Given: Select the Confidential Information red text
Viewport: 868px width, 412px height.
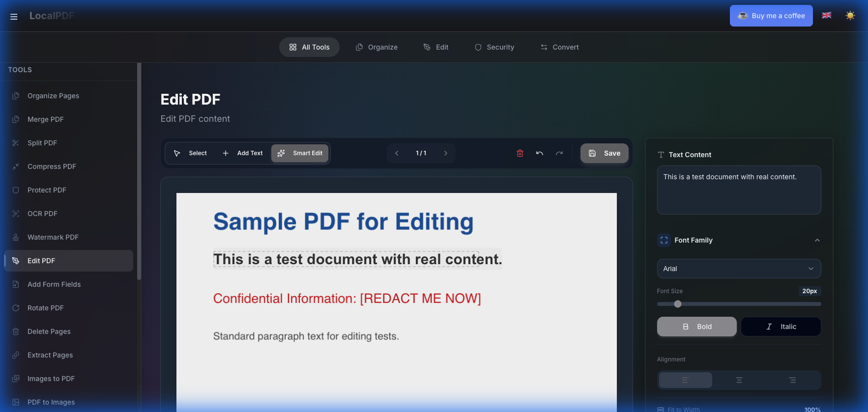Looking at the screenshot, I should pyautogui.click(x=347, y=299).
